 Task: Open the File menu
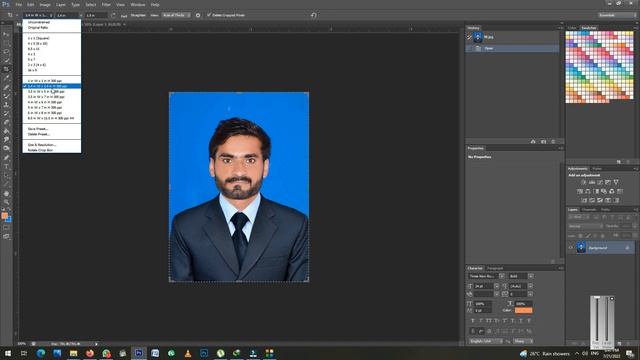pyautogui.click(x=18, y=4)
